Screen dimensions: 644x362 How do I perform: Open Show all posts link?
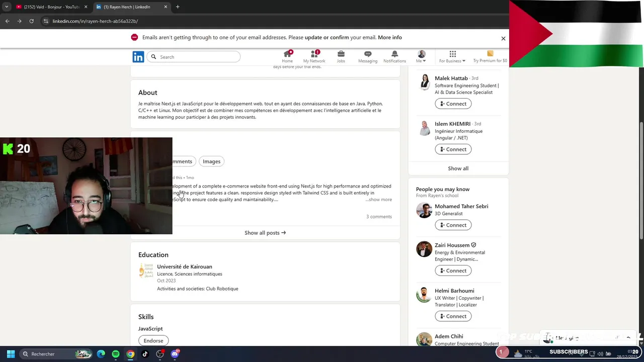(x=265, y=233)
